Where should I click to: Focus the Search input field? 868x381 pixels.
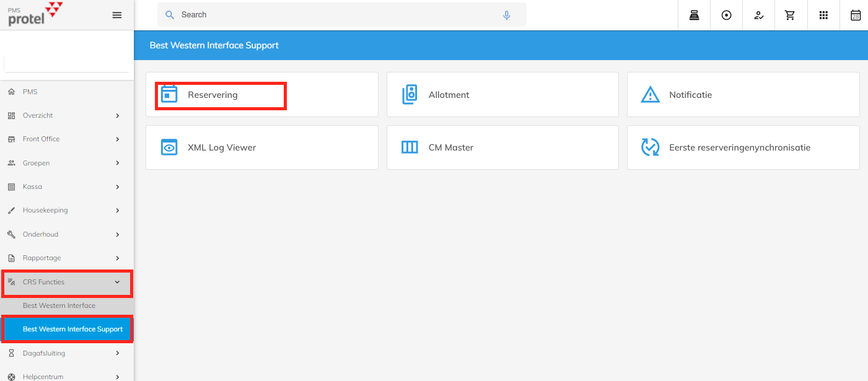342,15
